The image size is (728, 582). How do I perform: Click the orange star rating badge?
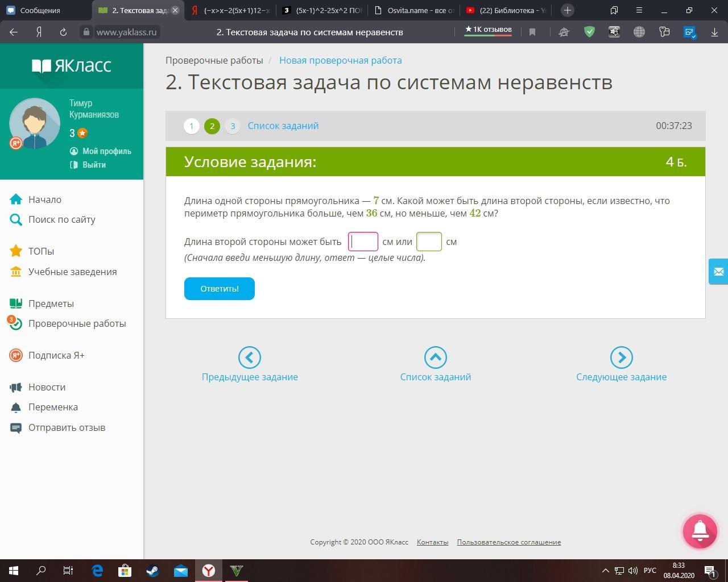pyautogui.click(x=82, y=133)
